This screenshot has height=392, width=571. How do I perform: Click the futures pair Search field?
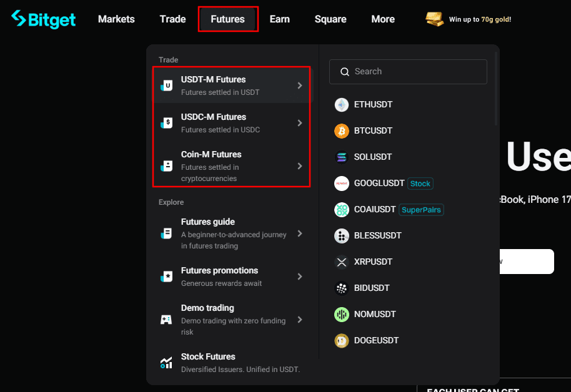point(408,72)
